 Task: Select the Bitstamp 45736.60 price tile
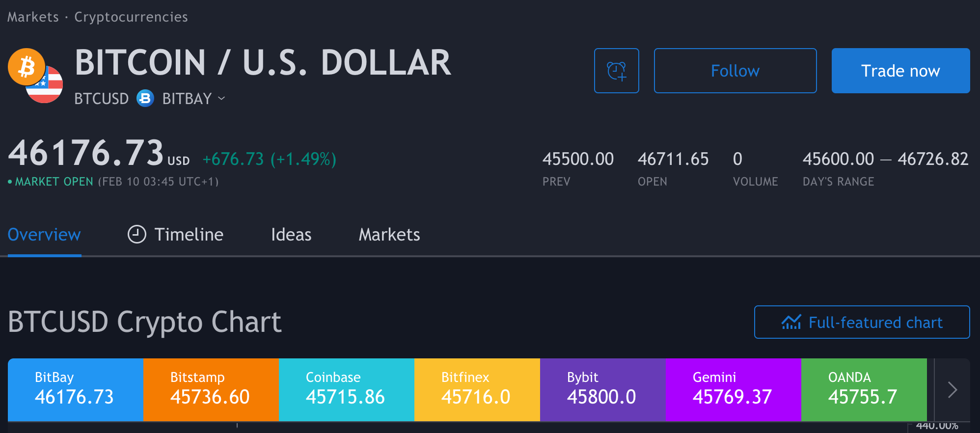click(211, 390)
